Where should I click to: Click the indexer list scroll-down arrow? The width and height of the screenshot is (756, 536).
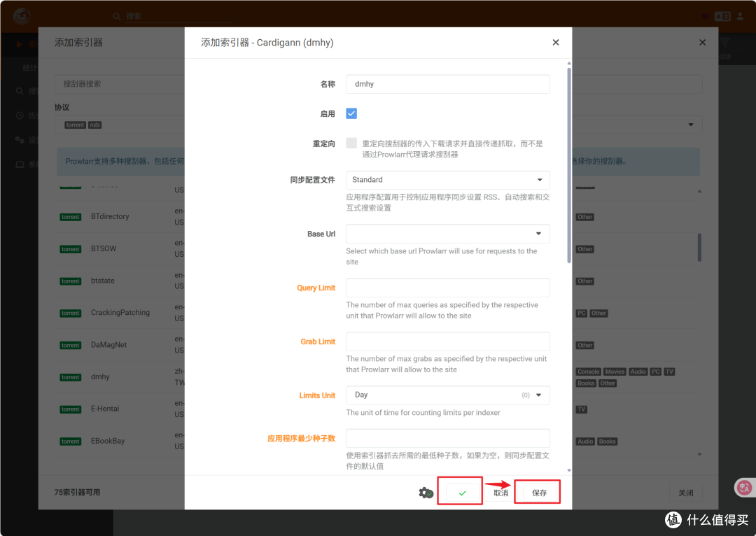click(699, 454)
